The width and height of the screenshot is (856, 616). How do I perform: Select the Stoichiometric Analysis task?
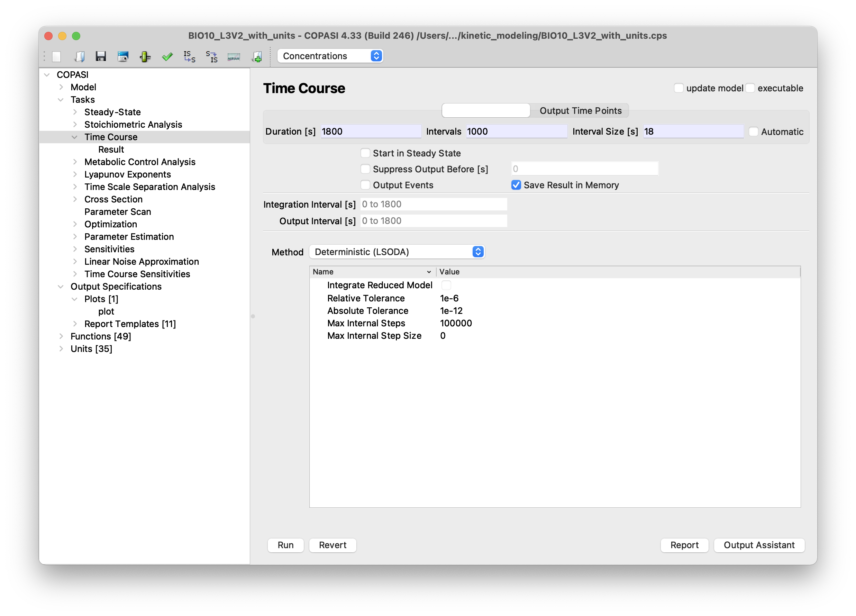click(133, 125)
